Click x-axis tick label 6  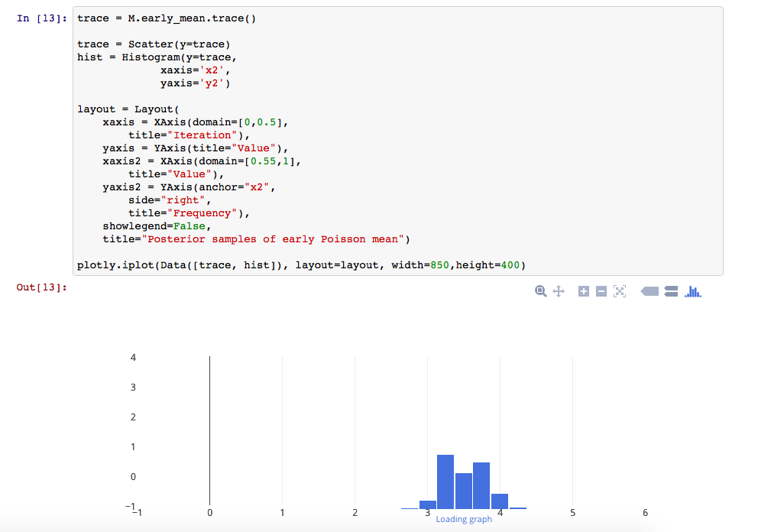coord(645,513)
